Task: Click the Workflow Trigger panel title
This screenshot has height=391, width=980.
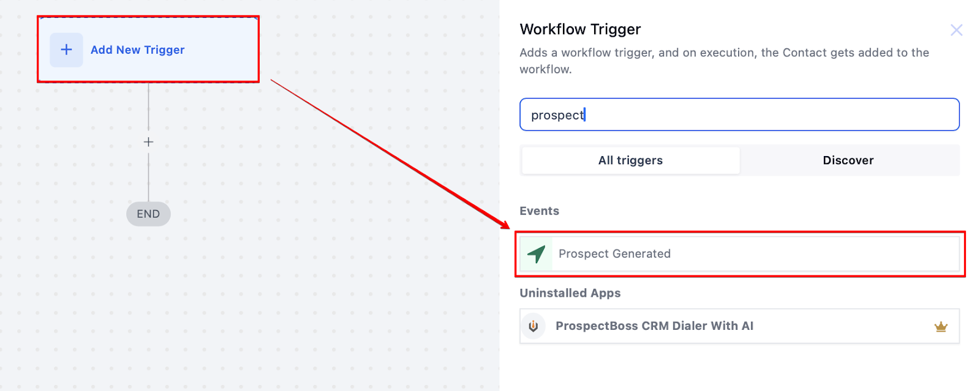Action: [580, 29]
